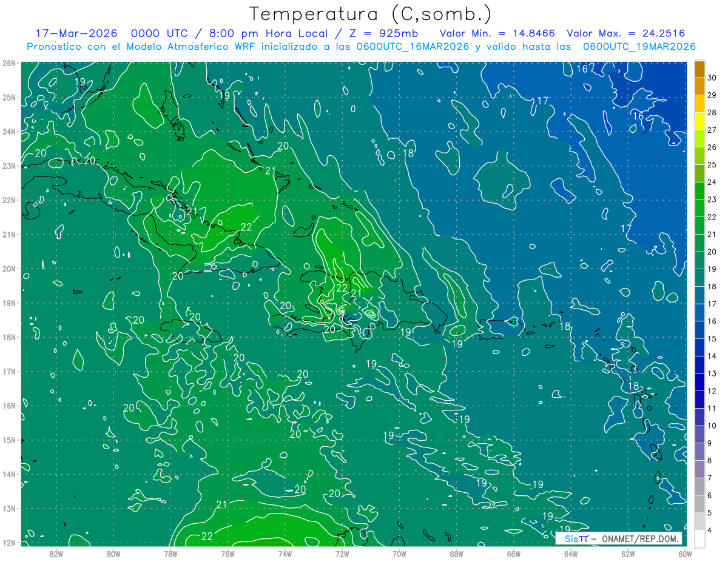The width and height of the screenshot is (728, 562).
Task: Click the '68W' longitude axis label
Action: click(x=457, y=554)
